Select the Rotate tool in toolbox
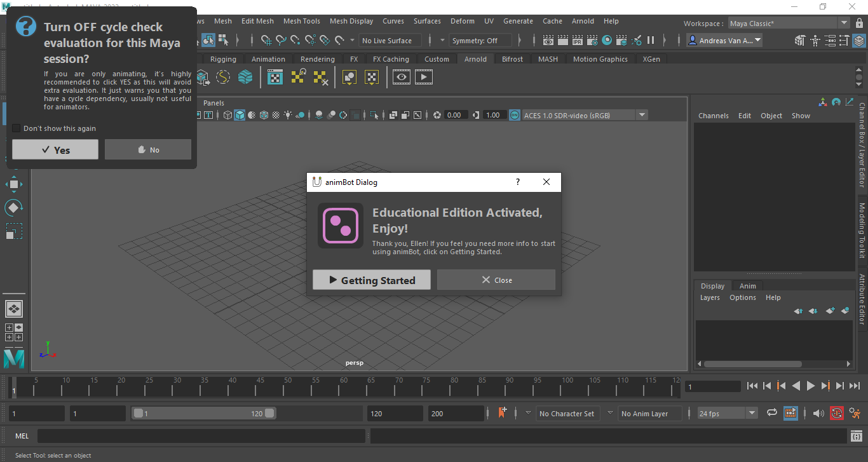868x462 pixels. point(14,207)
